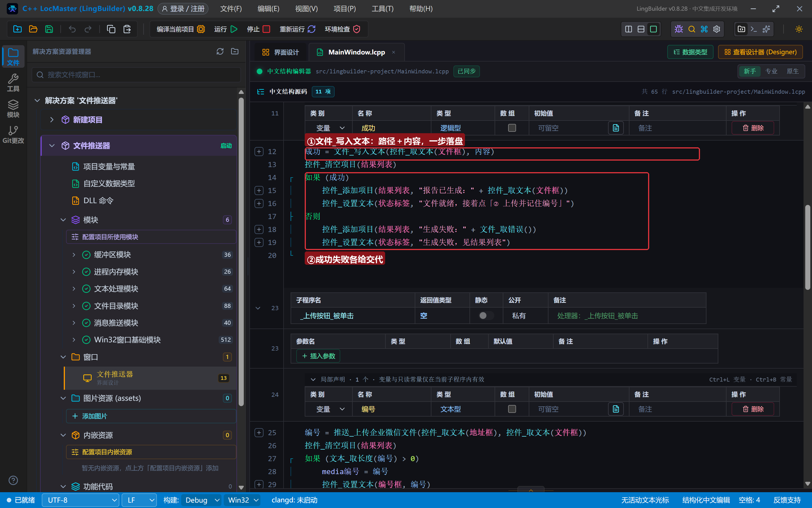Refresh the solution explorer
This screenshot has width=812, height=508.
220,51
